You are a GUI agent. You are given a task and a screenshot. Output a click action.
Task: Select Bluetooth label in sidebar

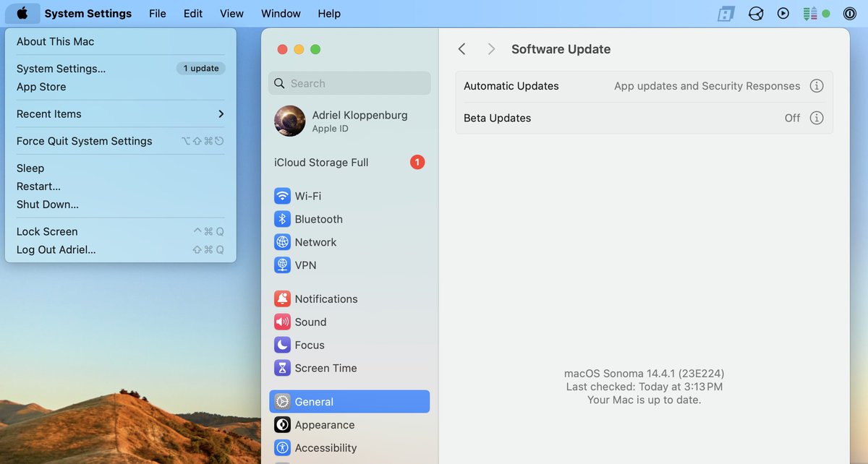(x=319, y=219)
